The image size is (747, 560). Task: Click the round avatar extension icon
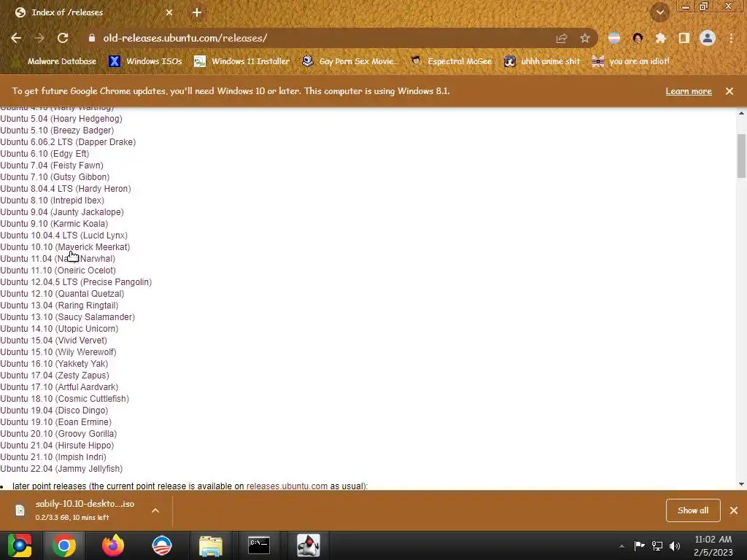[x=638, y=38]
